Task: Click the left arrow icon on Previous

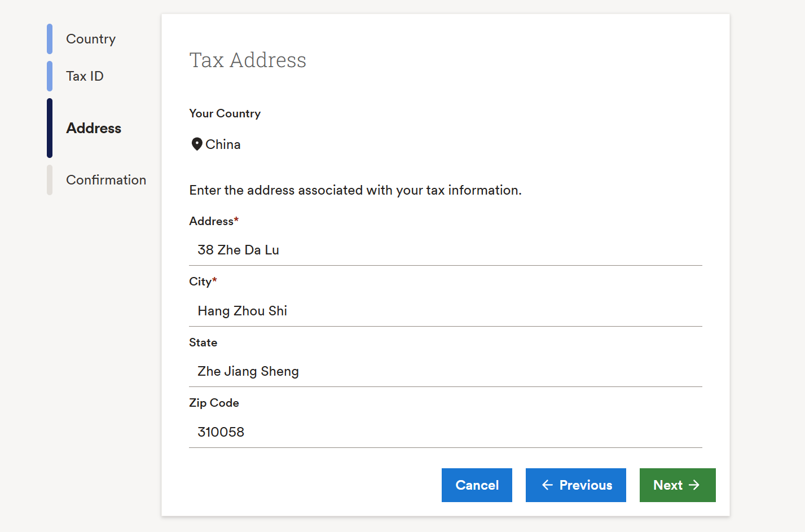Action: pyautogui.click(x=547, y=485)
